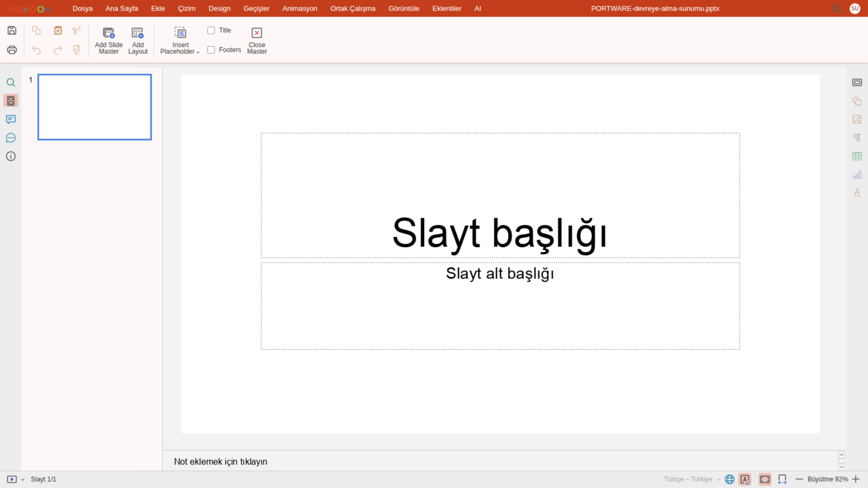Click Fit to width icon
The image size is (868, 488).
(782, 479)
